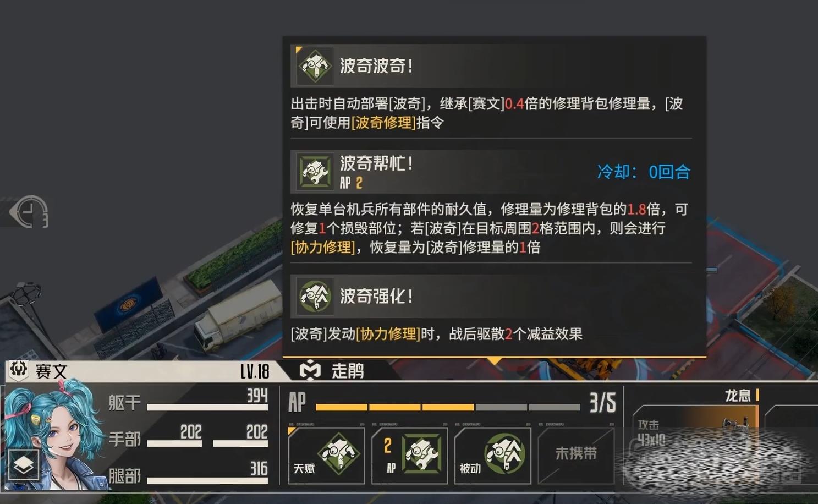Click the 赛文 character portrait
The image size is (818, 504).
(x=54, y=436)
